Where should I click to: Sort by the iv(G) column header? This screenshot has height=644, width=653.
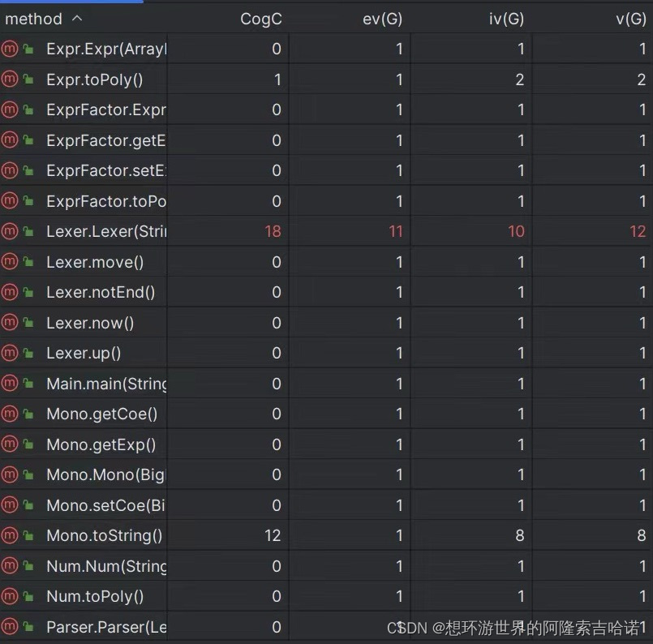tap(506, 19)
